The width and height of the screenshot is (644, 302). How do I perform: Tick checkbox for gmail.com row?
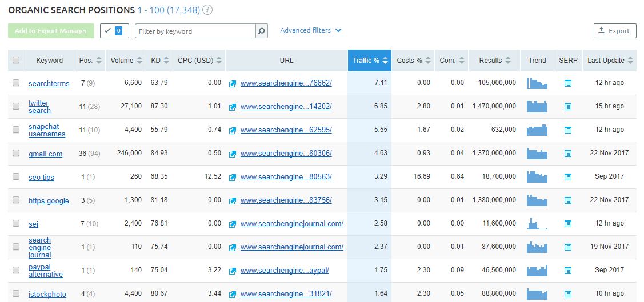pos(16,153)
